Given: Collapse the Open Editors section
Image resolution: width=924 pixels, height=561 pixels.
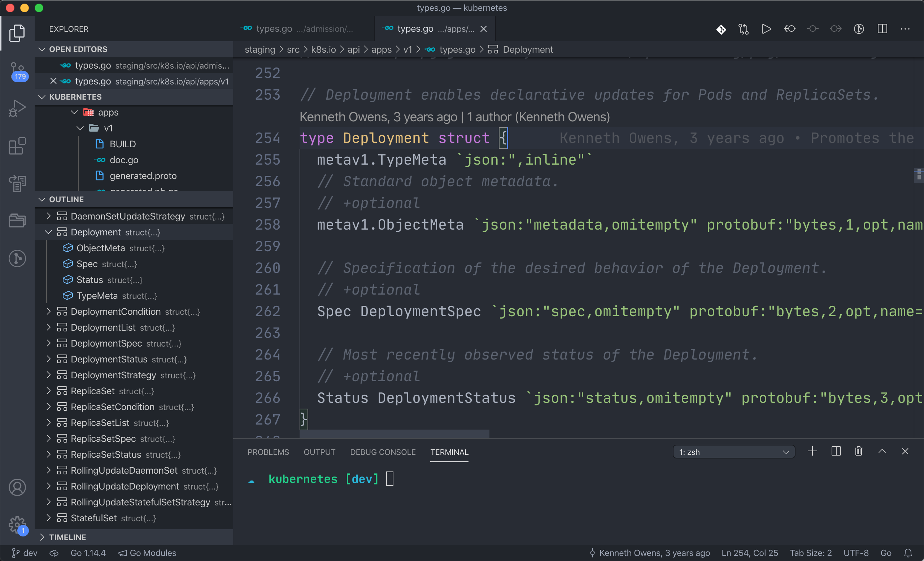Looking at the screenshot, I should [42, 49].
